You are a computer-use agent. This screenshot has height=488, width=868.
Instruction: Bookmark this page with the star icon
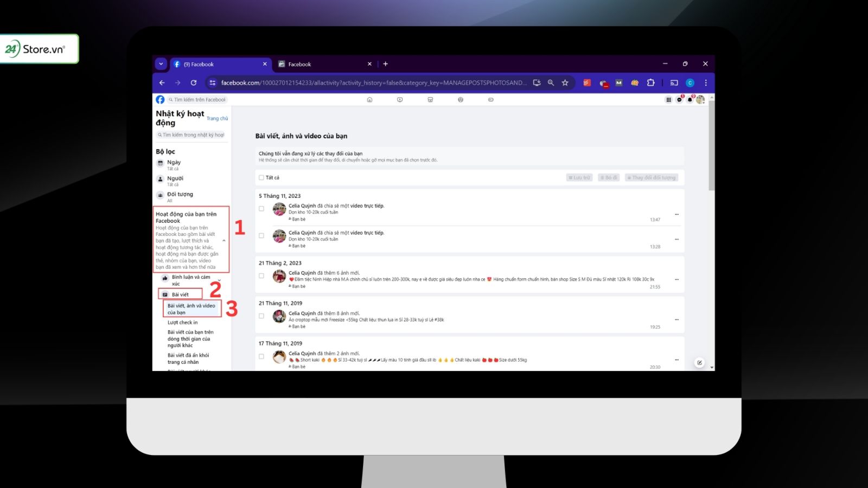coord(565,83)
